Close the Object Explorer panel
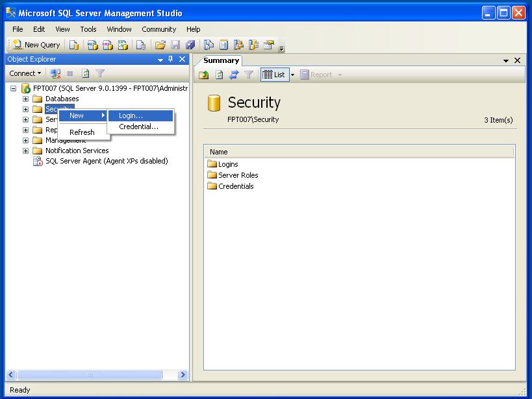This screenshot has height=399, width=532. pyautogui.click(x=182, y=59)
